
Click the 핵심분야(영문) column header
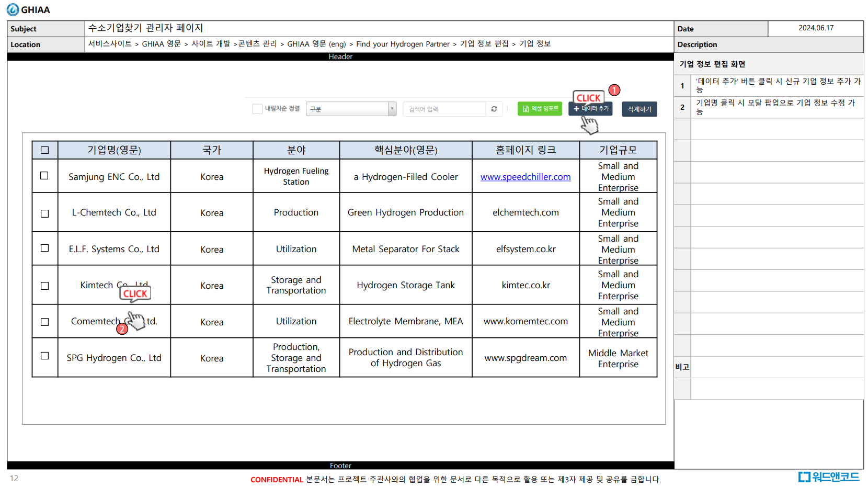(x=406, y=150)
